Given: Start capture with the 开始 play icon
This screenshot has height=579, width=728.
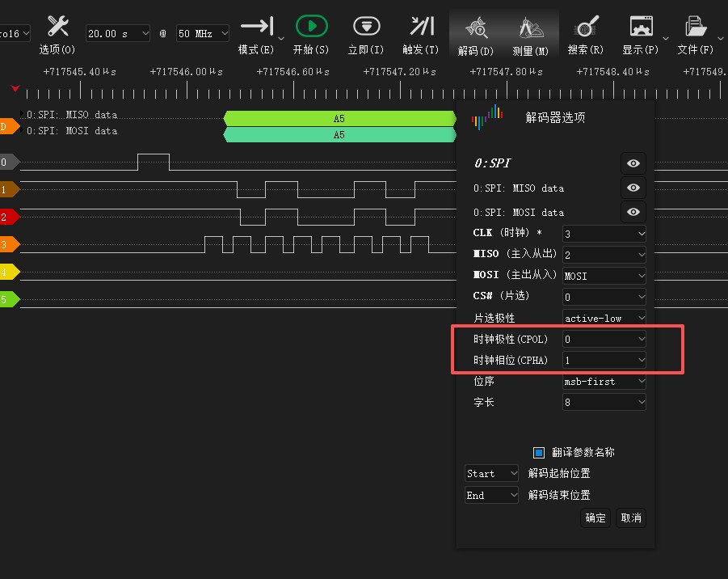Looking at the screenshot, I should tap(311, 27).
